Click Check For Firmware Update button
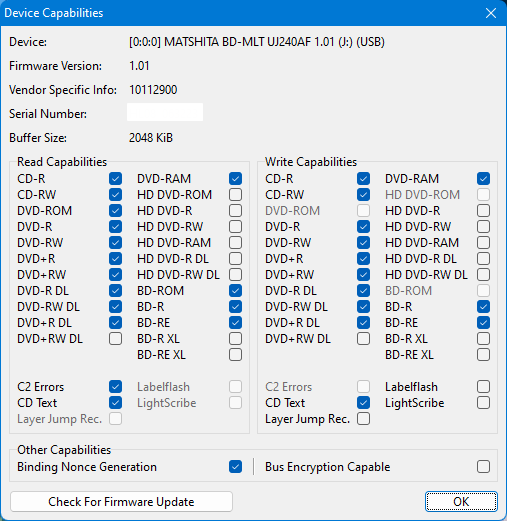 [x=121, y=501]
